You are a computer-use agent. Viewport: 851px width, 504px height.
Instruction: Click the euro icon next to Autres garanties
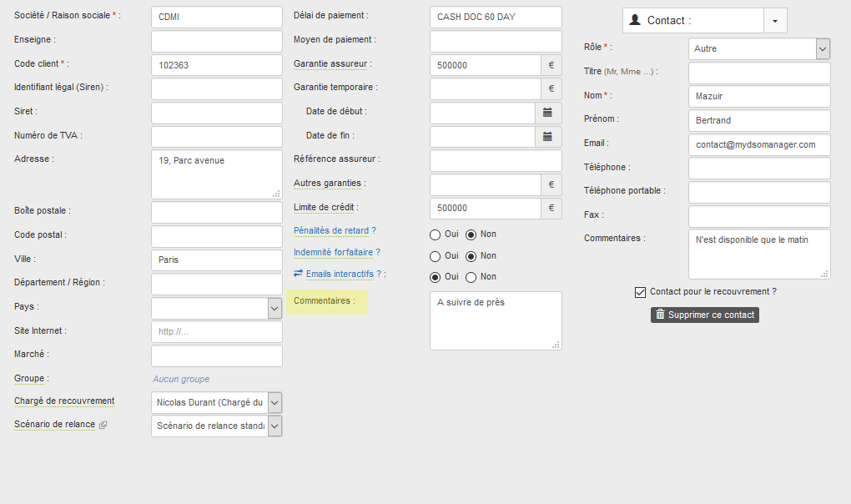pyautogui.click(x=551, y=184)
